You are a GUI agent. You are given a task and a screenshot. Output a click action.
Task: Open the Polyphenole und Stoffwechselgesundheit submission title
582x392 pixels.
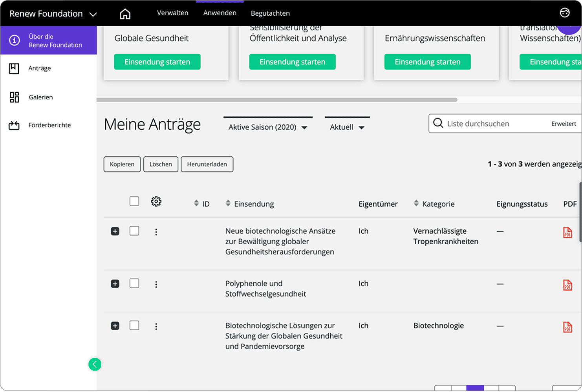click(x=265, y=289)
